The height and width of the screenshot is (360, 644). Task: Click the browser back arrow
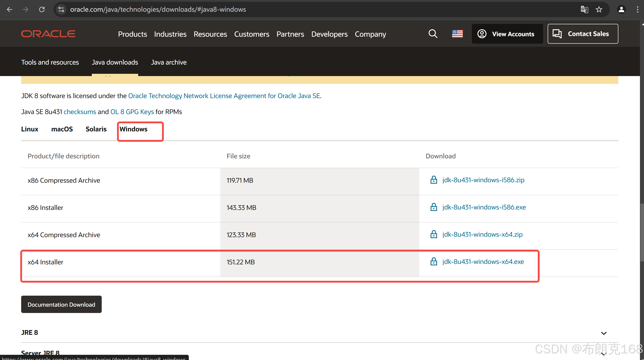(x=9, y=9)
